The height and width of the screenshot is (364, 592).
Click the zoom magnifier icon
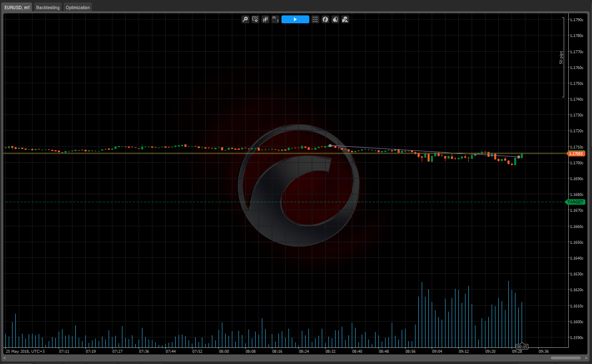coord(245,20)
